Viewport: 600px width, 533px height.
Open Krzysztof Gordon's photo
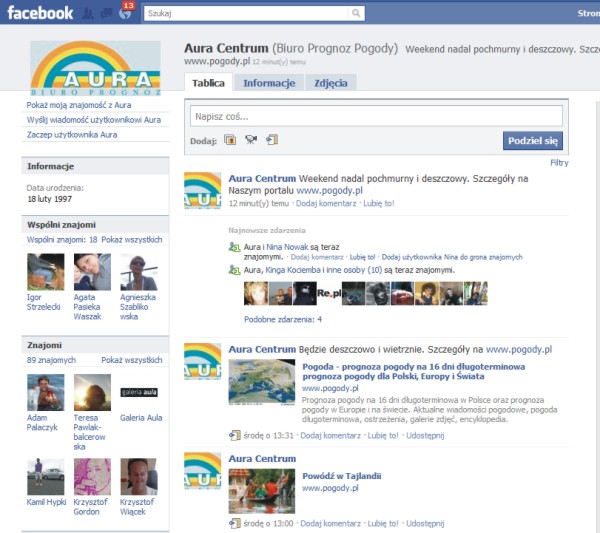92,477
